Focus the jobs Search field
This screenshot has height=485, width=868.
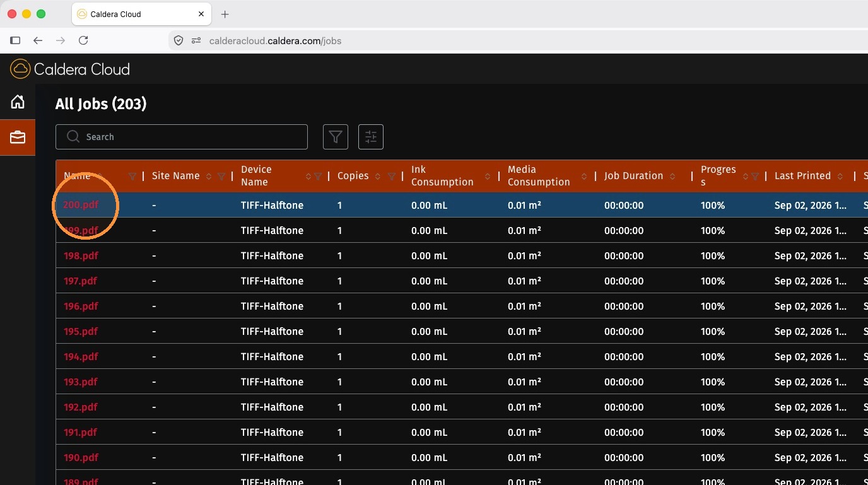pos(182,137)
